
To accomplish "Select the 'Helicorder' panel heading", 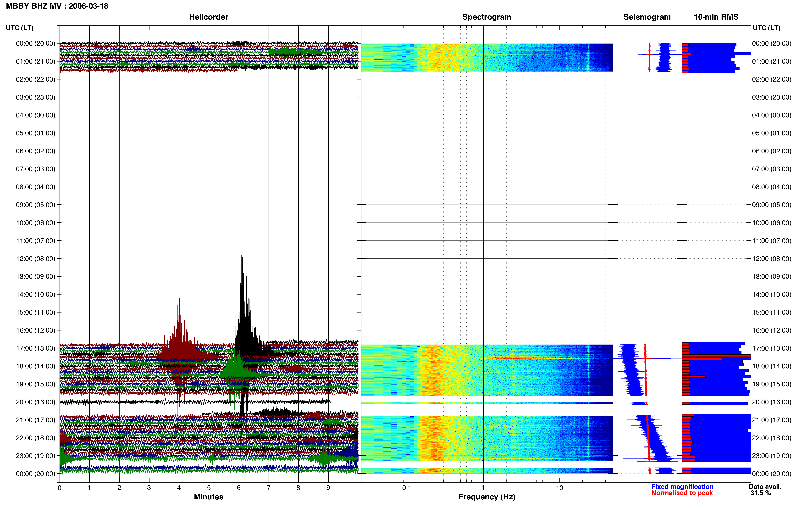I will [x=209, y=17].
